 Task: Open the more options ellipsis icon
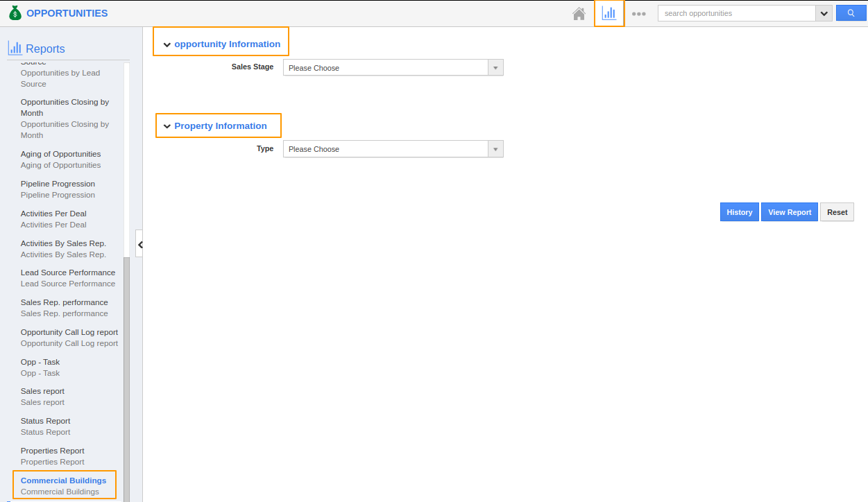[x=639, y=14]
